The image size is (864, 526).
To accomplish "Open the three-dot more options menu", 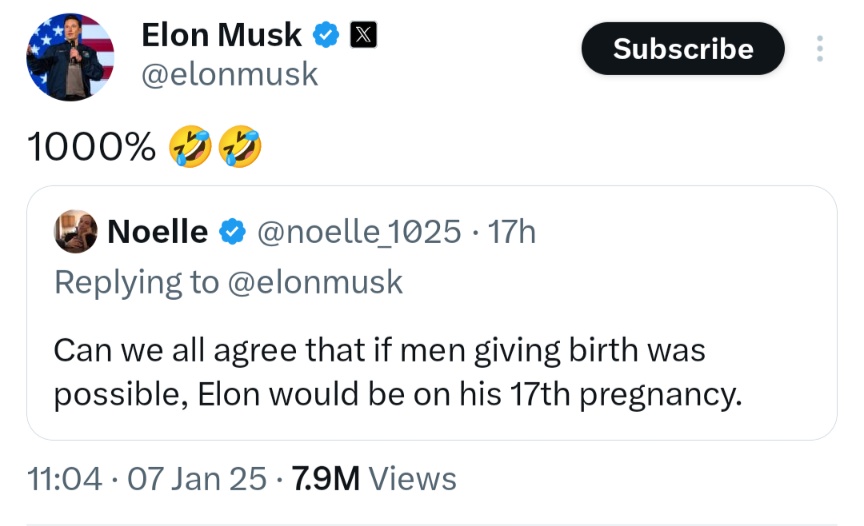I will [820, 49].
